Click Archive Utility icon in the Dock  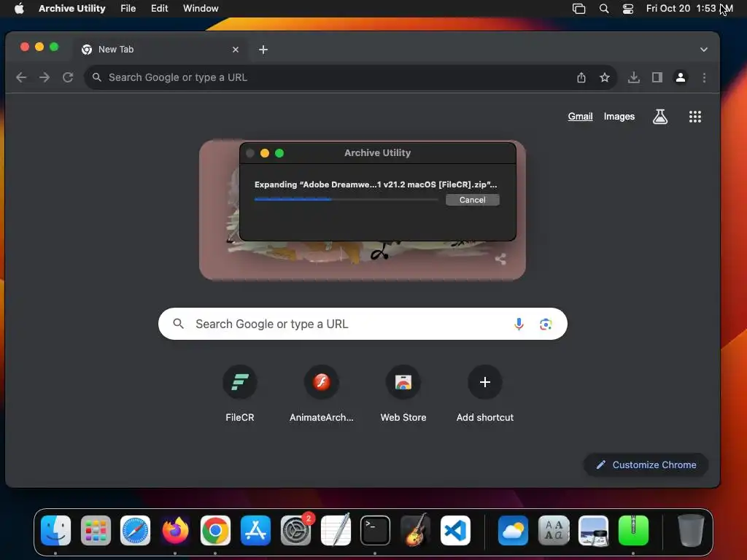click(x=633, y=531)
